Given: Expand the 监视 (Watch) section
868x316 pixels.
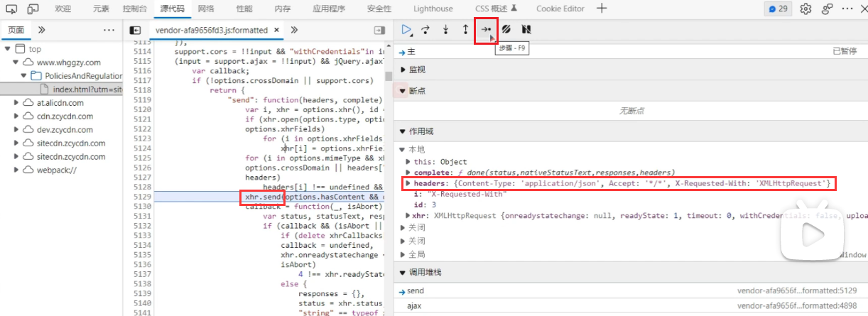Looking at the screenshot, I should [x=404, y=70].
